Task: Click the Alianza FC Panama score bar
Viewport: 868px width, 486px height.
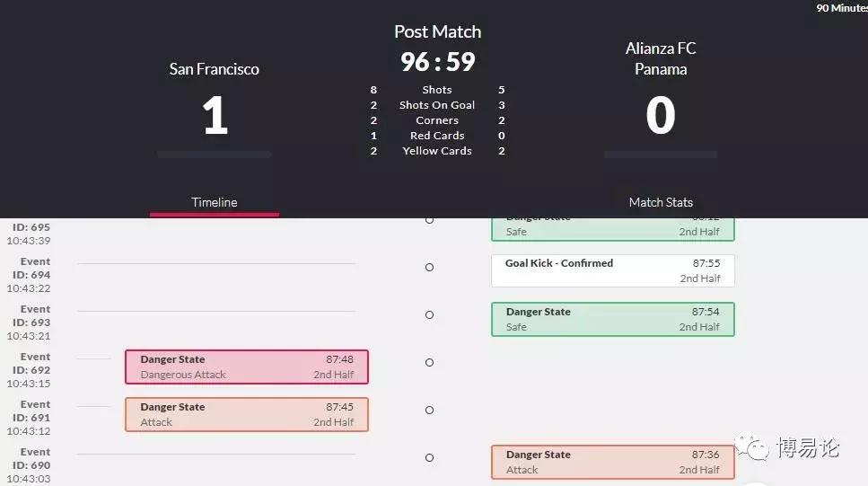Action: (660, 155)
